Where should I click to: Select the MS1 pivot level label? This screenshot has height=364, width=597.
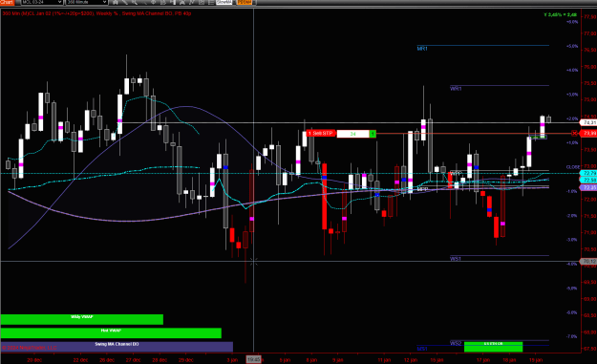click(x=422, y=349)
